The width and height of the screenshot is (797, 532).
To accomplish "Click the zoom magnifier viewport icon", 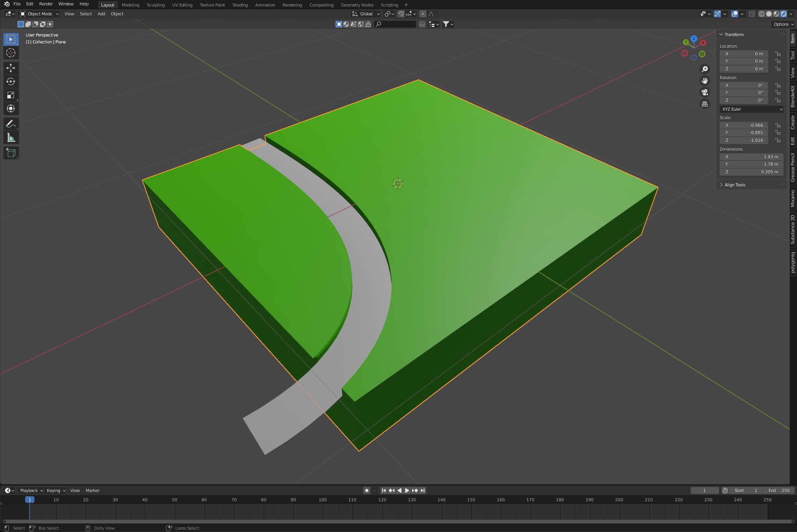I will coord(705,69).
